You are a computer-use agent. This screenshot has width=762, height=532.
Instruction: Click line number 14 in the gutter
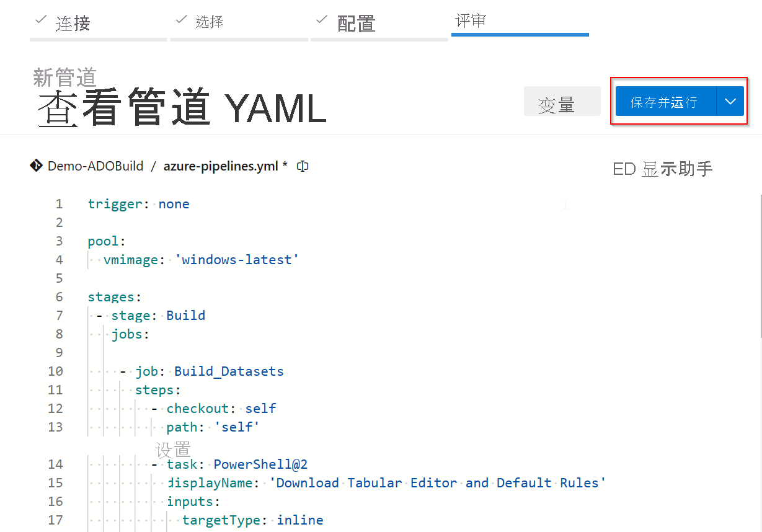(x=55, y=464)
